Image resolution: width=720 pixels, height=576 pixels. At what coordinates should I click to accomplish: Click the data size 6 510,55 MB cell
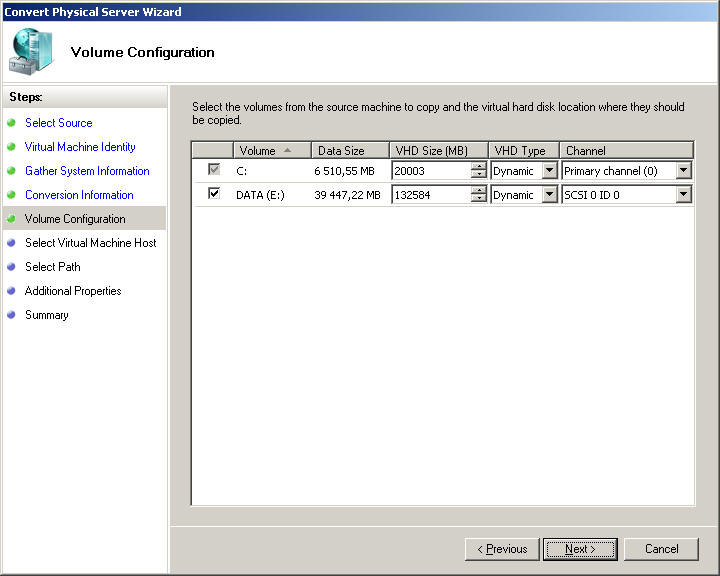344,171
